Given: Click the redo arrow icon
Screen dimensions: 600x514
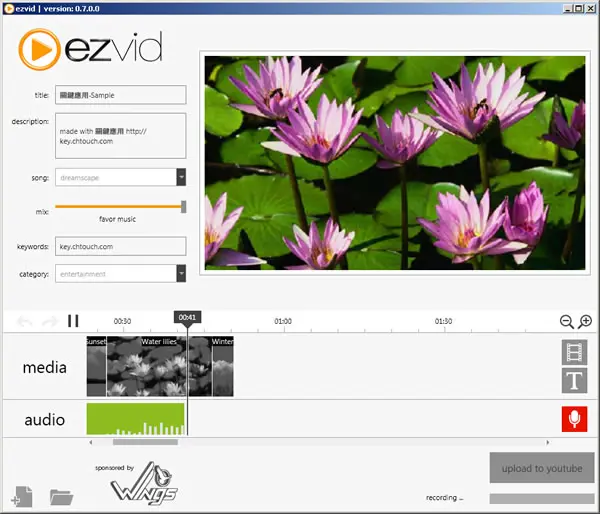Looking at the screenshot, I should point(50,321).
